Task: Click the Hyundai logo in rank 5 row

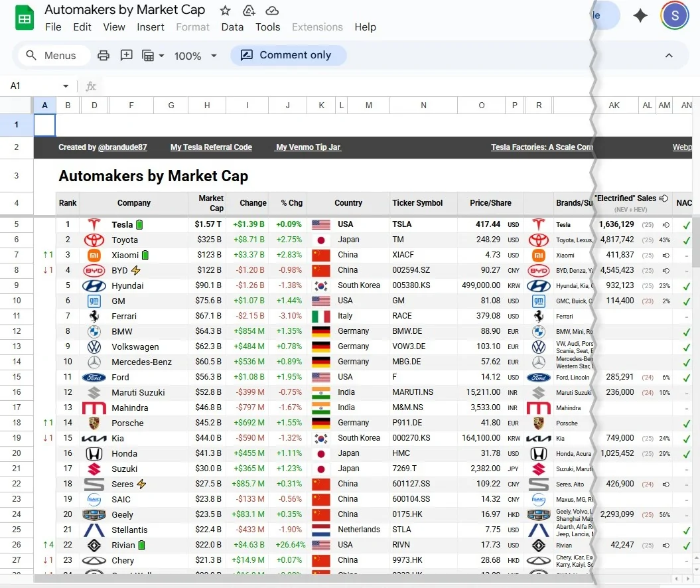Action: 94,286
